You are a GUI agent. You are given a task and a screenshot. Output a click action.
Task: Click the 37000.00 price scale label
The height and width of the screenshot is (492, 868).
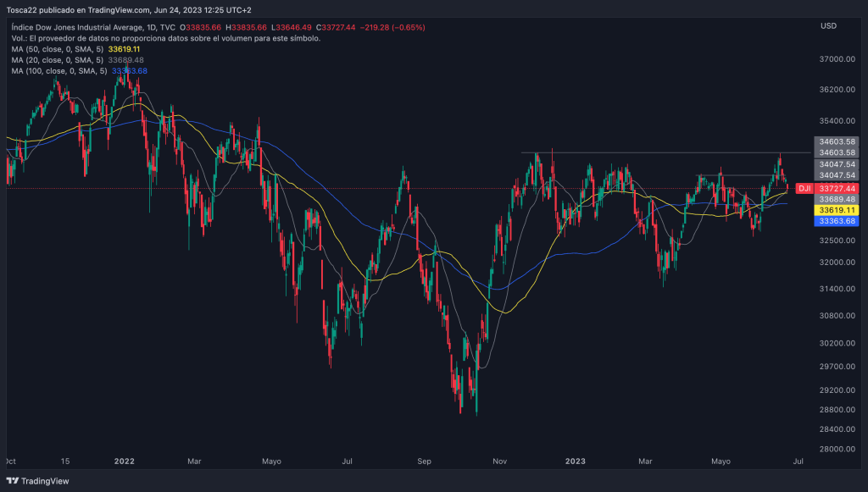(835, 60)
